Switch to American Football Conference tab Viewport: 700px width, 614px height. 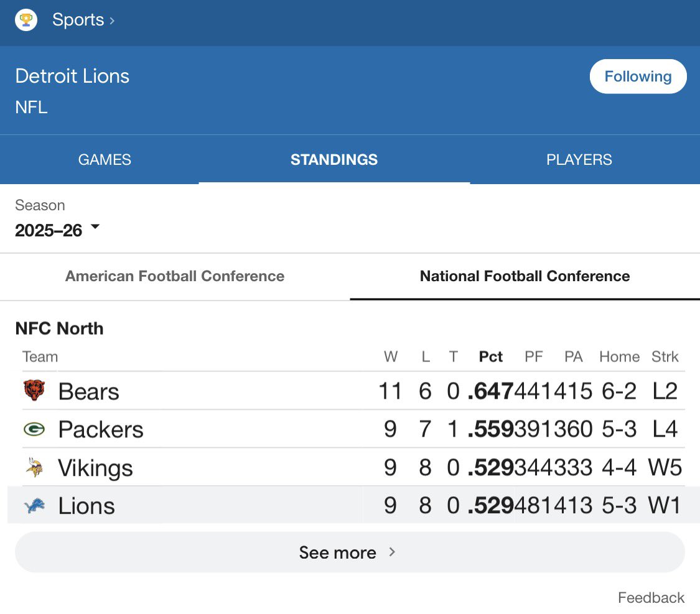175,276
